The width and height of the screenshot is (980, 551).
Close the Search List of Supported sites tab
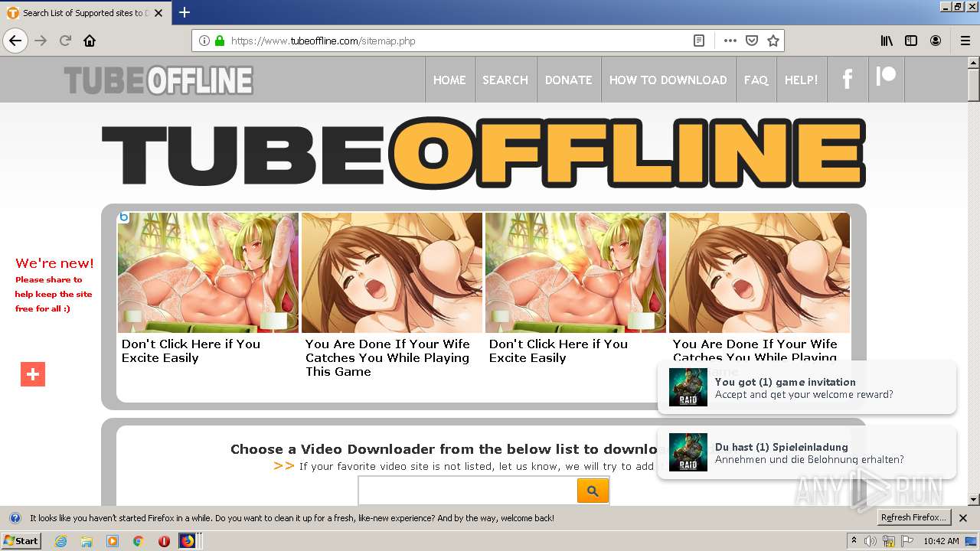tap(158, 13)
